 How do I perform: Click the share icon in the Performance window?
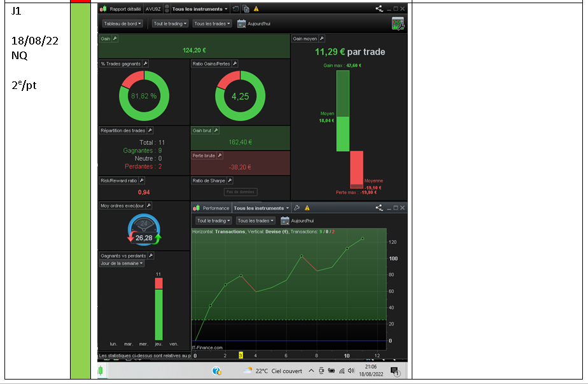379,207
